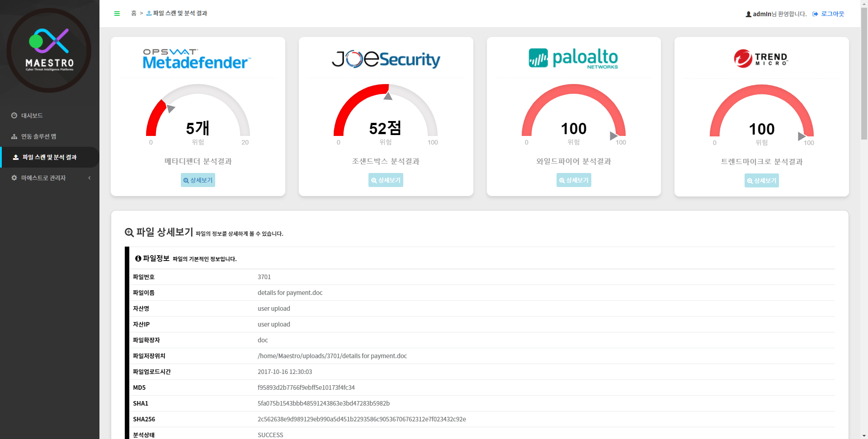The width and height of the screenshot is (868, 439).
Task: Click the info icon beside 파일정보
Action: (138, 258)
